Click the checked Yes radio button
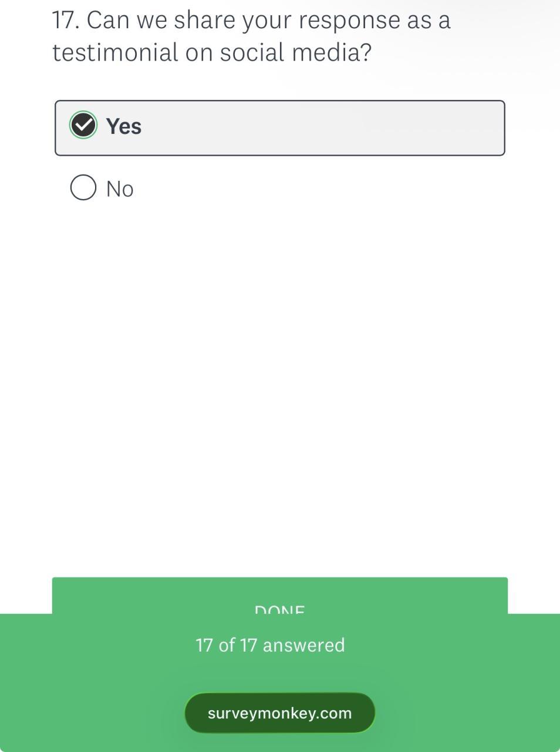The width and height of the screenshot is (560, 752). point(83,125)
